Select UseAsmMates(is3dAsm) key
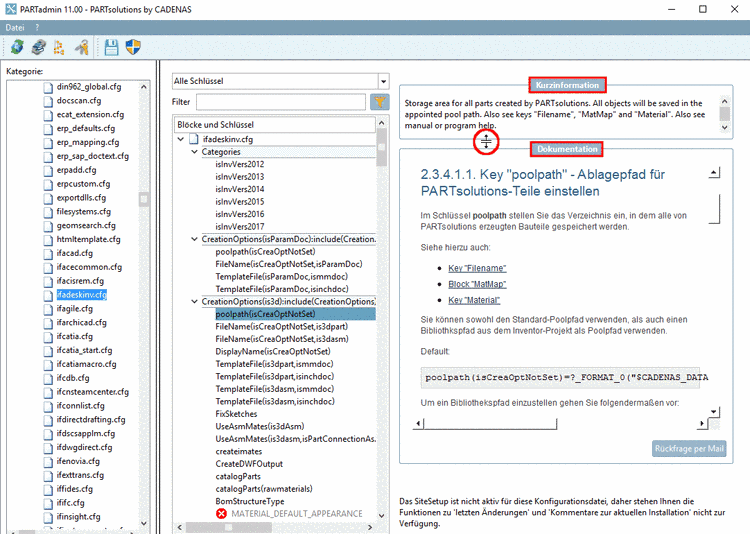Screen dimensions: 750x534 260,426
